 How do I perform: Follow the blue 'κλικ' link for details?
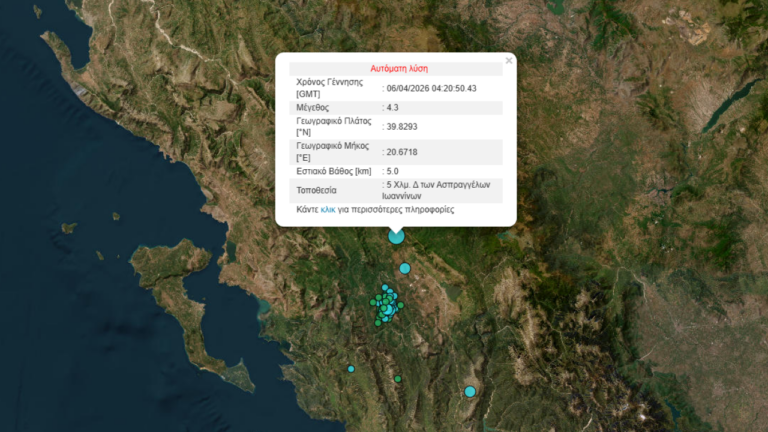coord(328,210)
